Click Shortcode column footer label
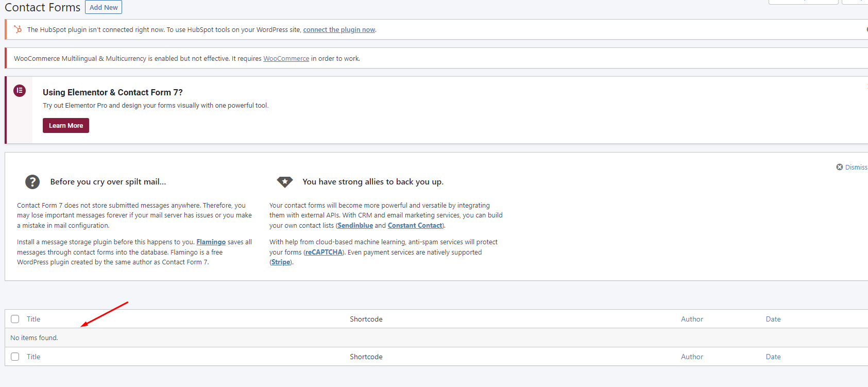Viewport: 868px width, 387px height. click(366, 357)
